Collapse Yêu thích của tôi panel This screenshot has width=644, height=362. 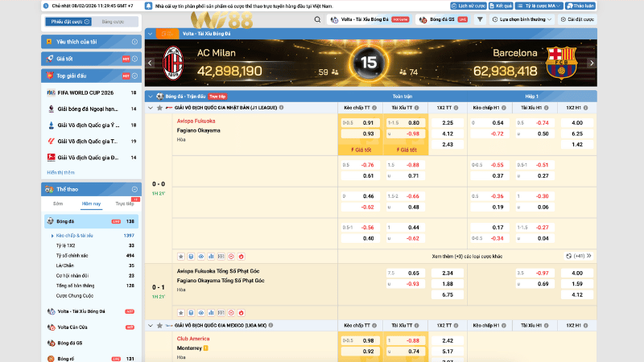134,42
